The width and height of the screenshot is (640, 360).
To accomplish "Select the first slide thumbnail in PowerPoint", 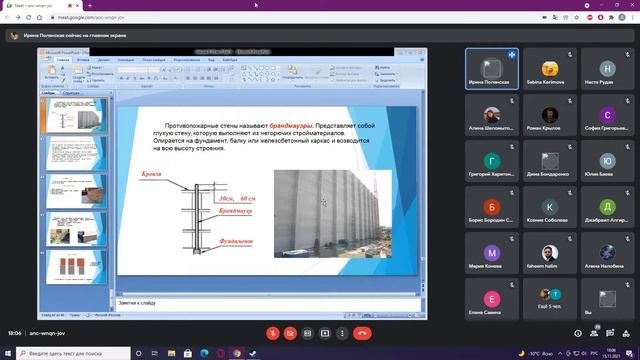I will pyautogui.click(x=76, y=116).
